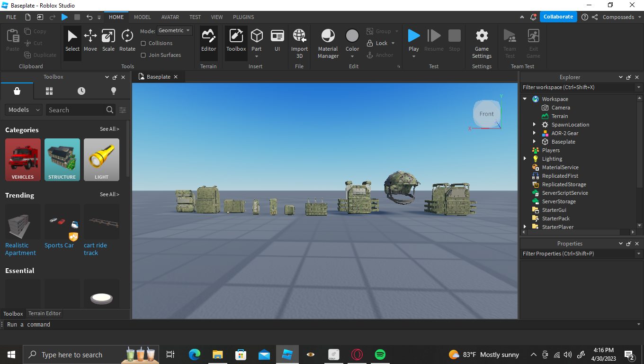This screenshot has width=644, height=364.
Task: Click the Color ribbon icon
Action: pos(352,36)
